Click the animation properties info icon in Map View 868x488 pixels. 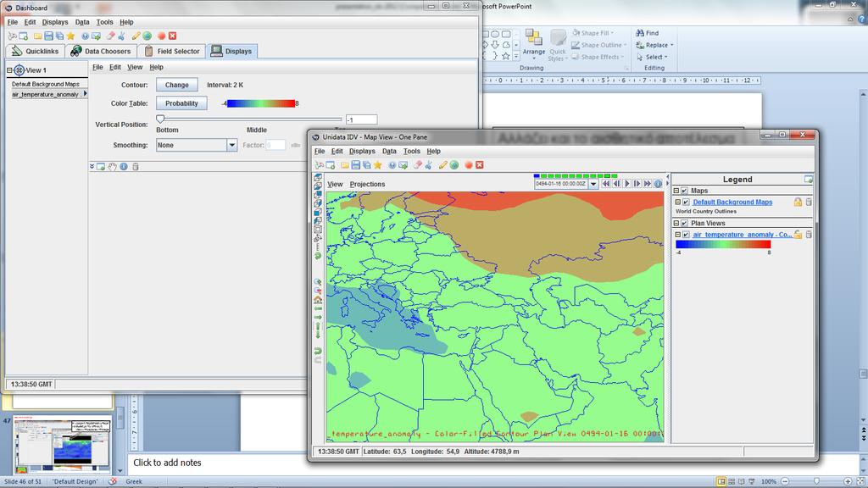pyautogui.click(x=658, y=184)
